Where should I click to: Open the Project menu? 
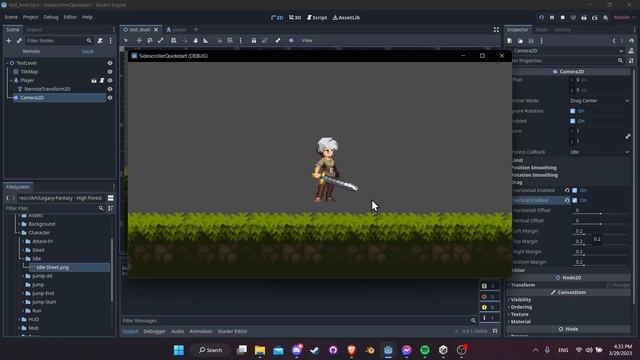pos(30,17)
